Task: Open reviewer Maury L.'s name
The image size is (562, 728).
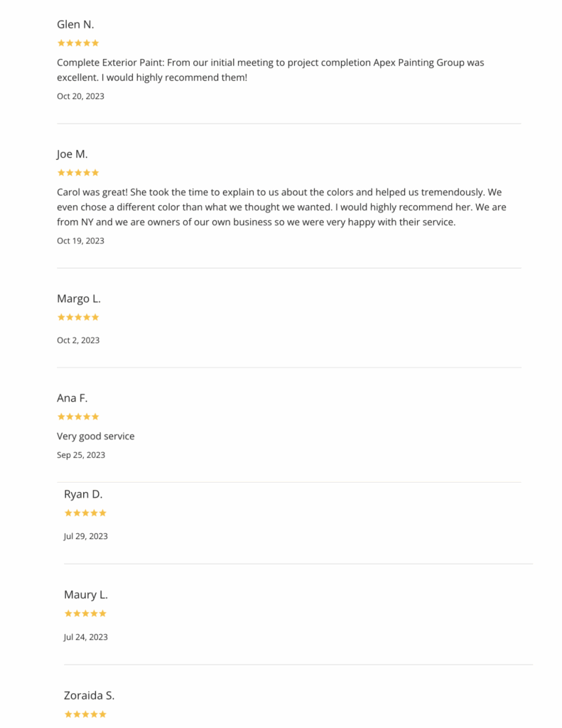Action: pyautogui.click(x=86, y=594)
